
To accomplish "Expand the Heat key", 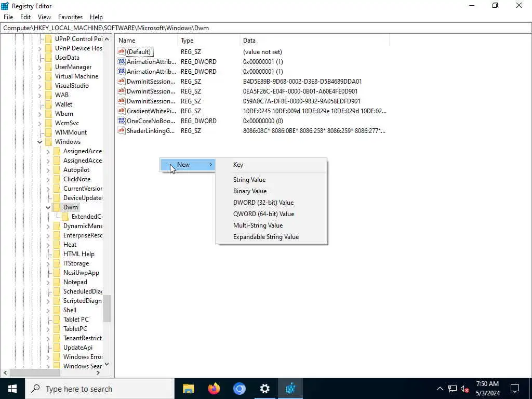I will click(48, 245).
